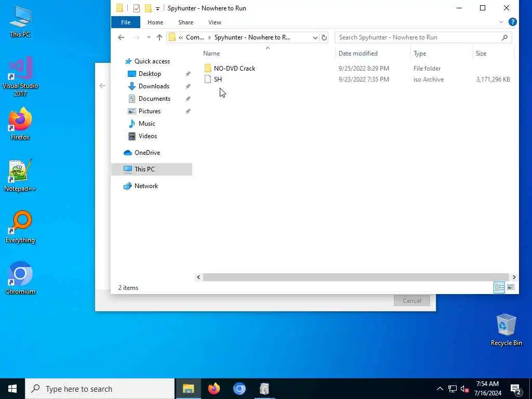Click the installer app icon in taskbar
532x399 pixels.
[x=264, y=389]
